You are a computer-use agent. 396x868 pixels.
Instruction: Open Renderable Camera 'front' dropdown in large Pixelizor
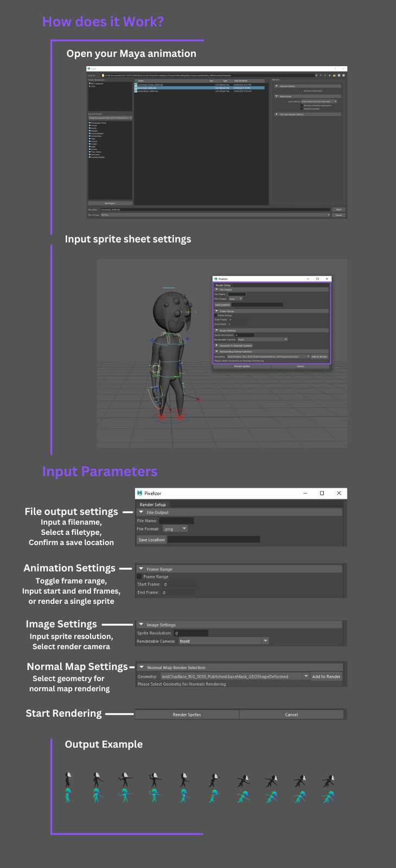pyautogui.click(x=223, y=641)
